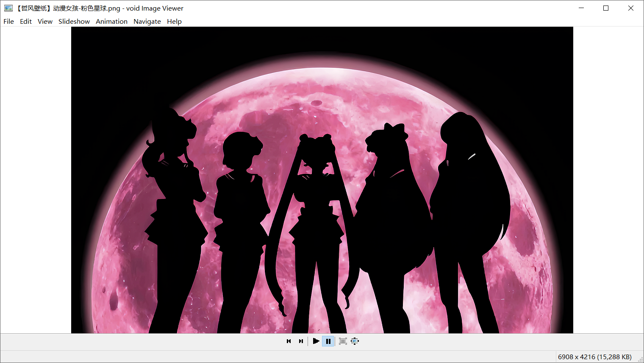Viewport: 644px width, 363px height.
Task: Open the Slideshow menu
Action: [x=74, y=21]
